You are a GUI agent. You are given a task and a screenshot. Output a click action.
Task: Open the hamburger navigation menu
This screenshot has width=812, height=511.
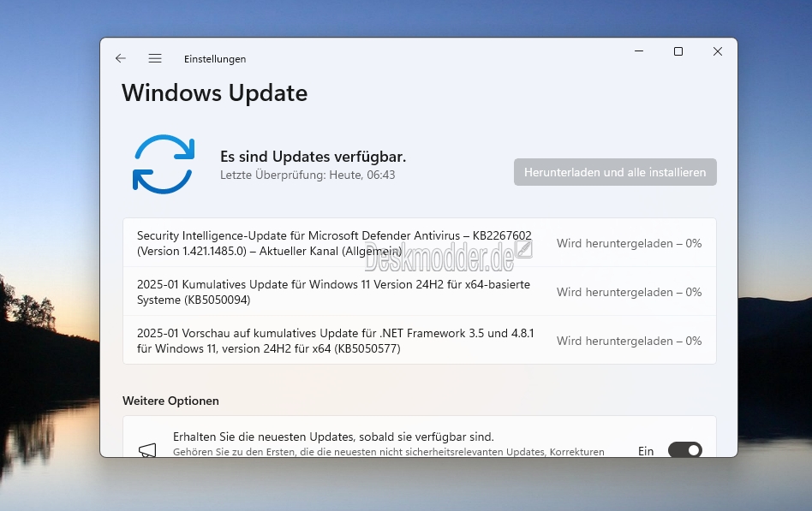coord(155,58)
